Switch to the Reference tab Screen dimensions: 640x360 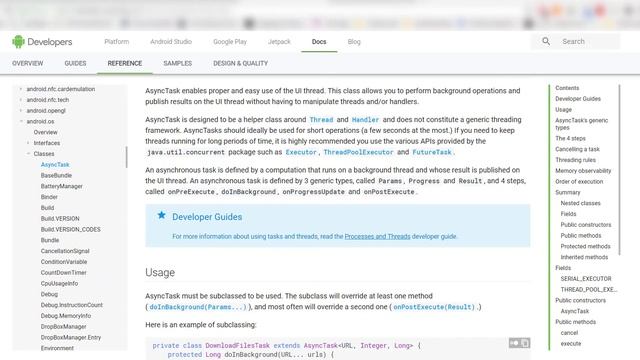click(x=125, y=63)
